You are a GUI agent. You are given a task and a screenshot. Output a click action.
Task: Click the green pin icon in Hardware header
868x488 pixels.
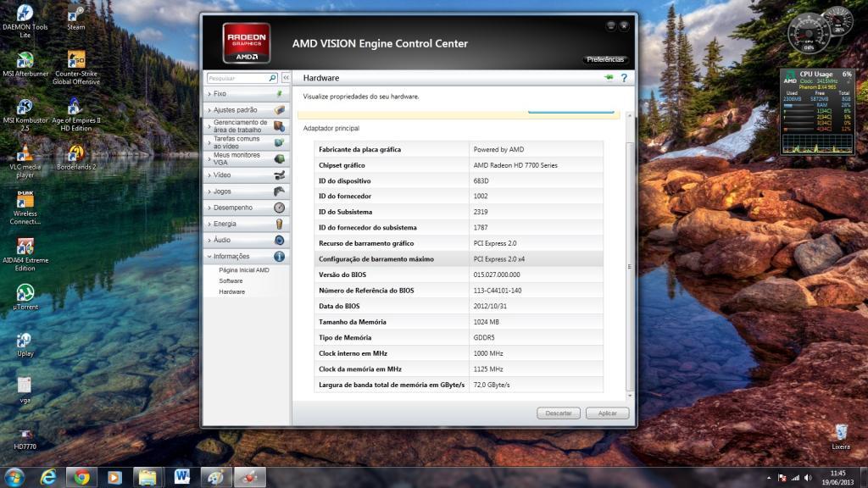[x=609, y=77]
